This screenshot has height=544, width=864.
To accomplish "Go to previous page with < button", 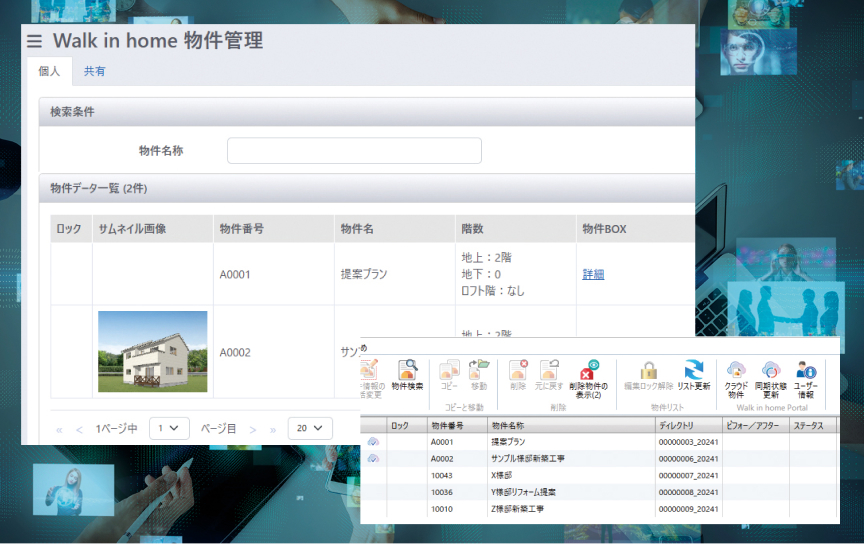I will point(79,430).
